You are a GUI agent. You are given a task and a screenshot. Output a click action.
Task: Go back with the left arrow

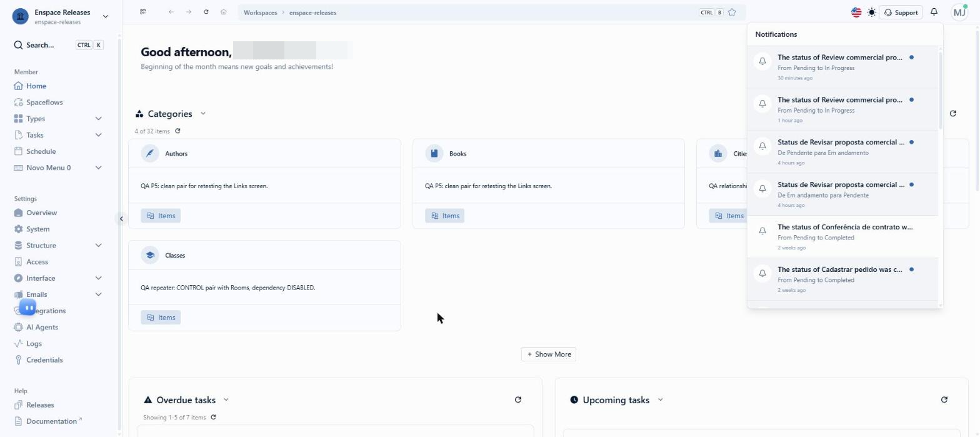click(x=171, y=12)
